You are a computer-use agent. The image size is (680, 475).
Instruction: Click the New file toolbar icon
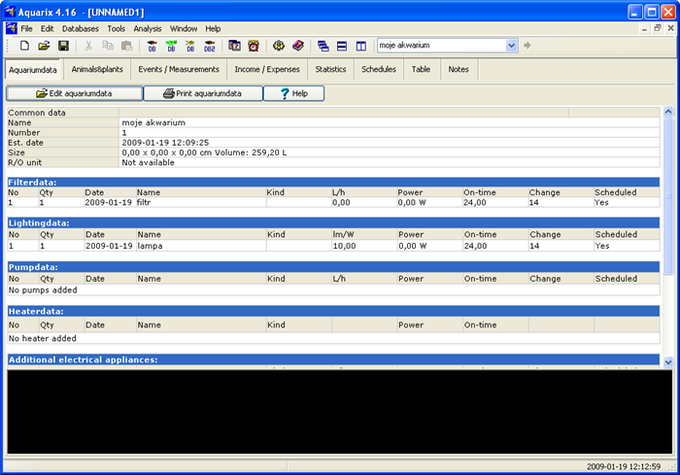(24, 46)
